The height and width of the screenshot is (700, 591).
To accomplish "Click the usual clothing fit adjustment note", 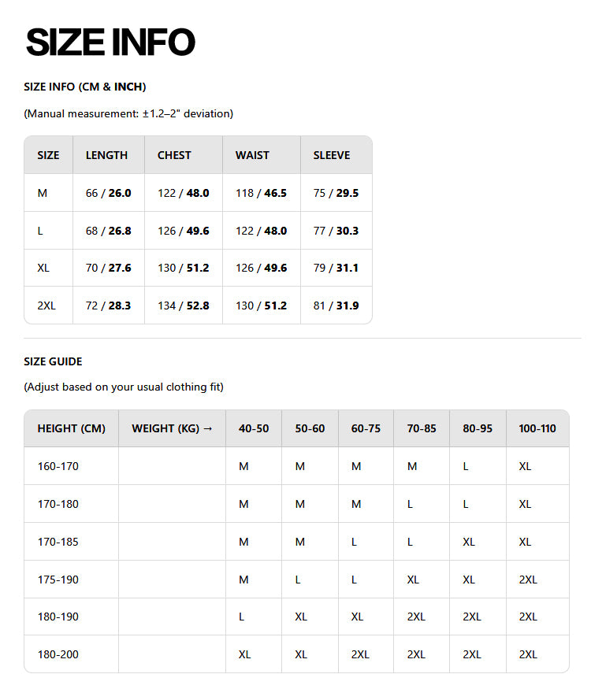I will 124,387.
